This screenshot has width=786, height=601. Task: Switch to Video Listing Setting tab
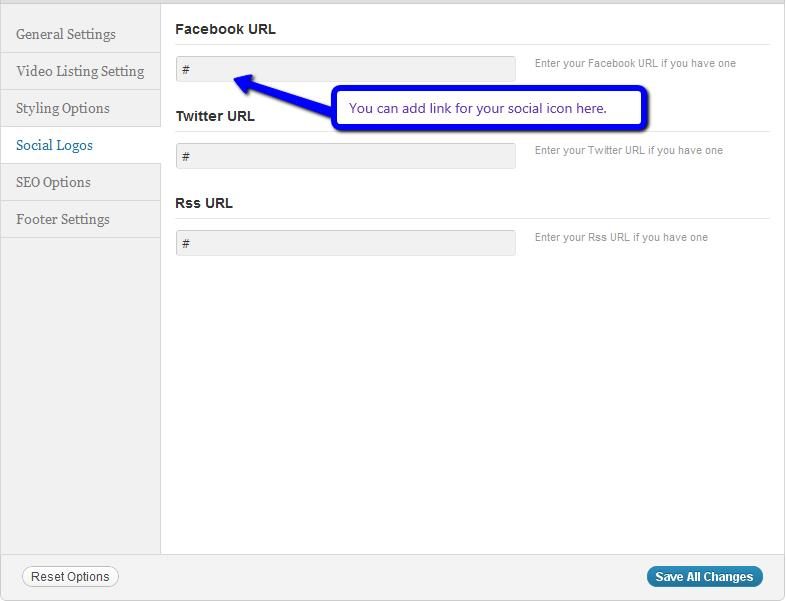pos(80,71)
